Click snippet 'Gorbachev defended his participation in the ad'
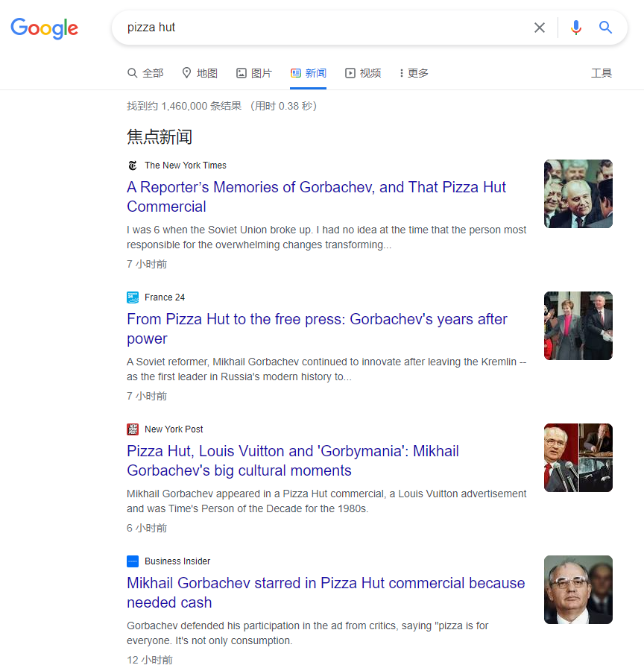 308,634
